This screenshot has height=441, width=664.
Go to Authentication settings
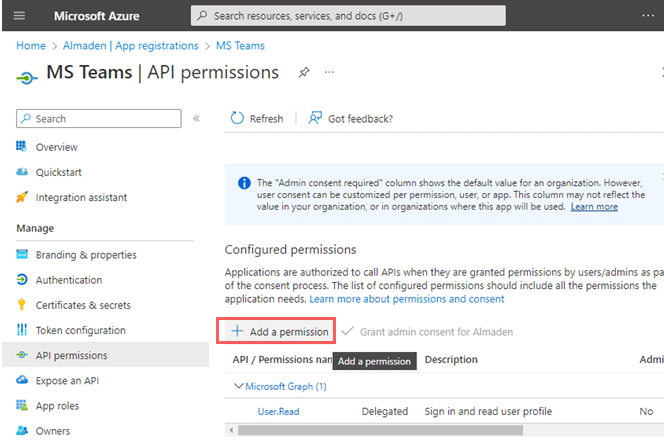click(x=69, y=280)
